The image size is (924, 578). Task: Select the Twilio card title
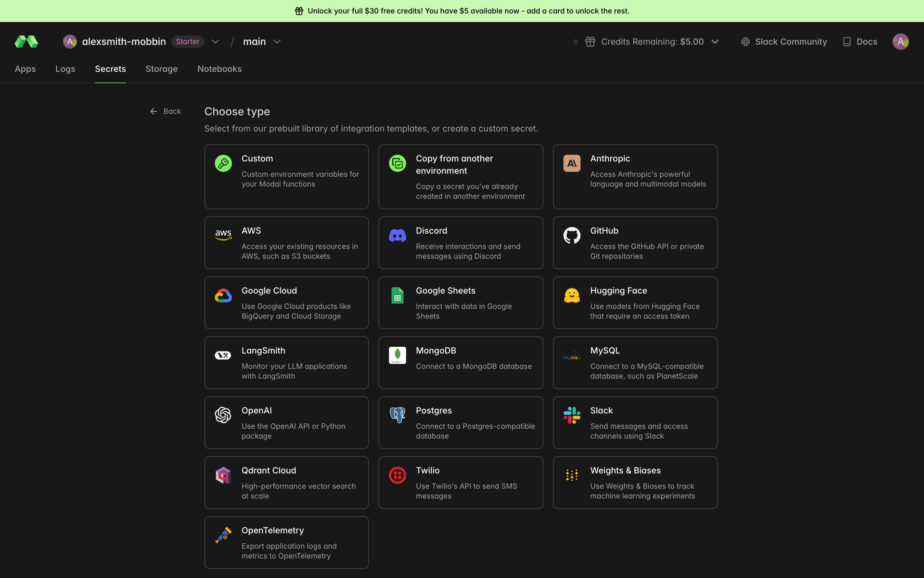427,471
